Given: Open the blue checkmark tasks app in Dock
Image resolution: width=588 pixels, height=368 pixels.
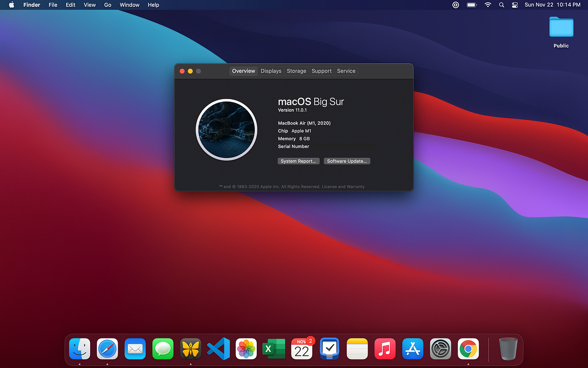Looking at the screenshot, I should pyautogui.click(x=330, y=349).
